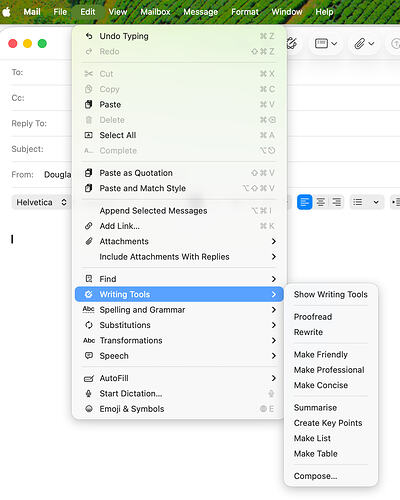Click the Paste as Quotation icon

coord(89,173)
